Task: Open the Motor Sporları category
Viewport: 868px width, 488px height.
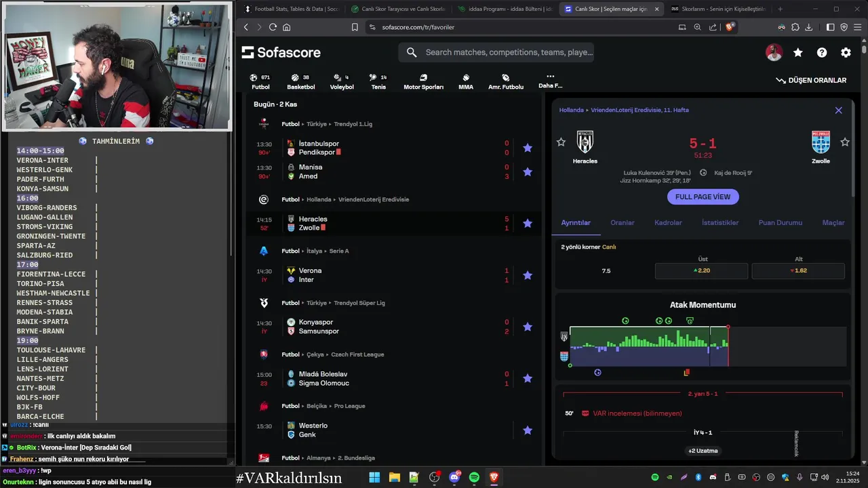Action: pyautogui.click(x=423, y=81)
